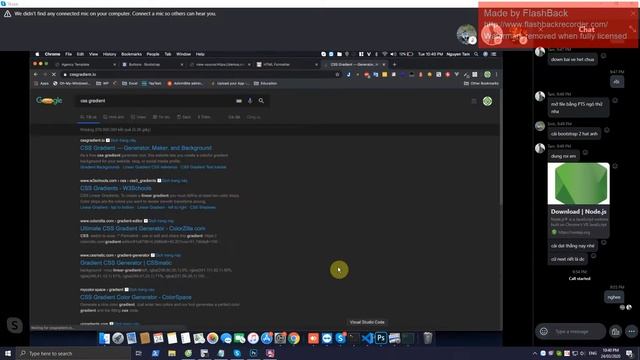Open Chrome's File menu
640x360 pixels.
[x=69, y=54]
